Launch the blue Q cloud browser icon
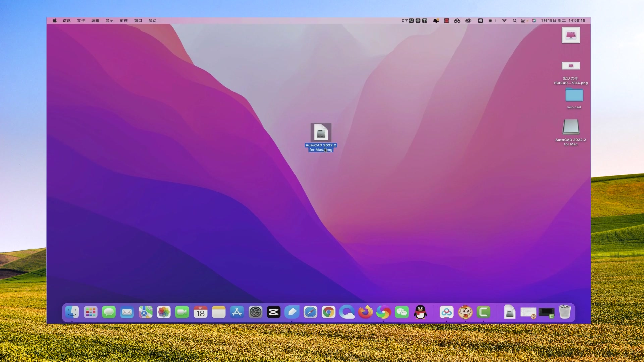644x362 pixels. (347, 312)
